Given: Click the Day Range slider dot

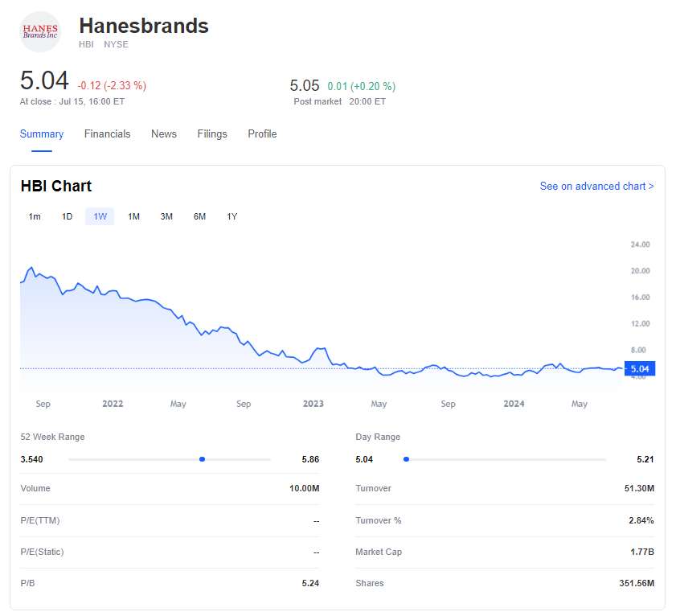Looking at the screenshot, I should click(x=406, y=459).
